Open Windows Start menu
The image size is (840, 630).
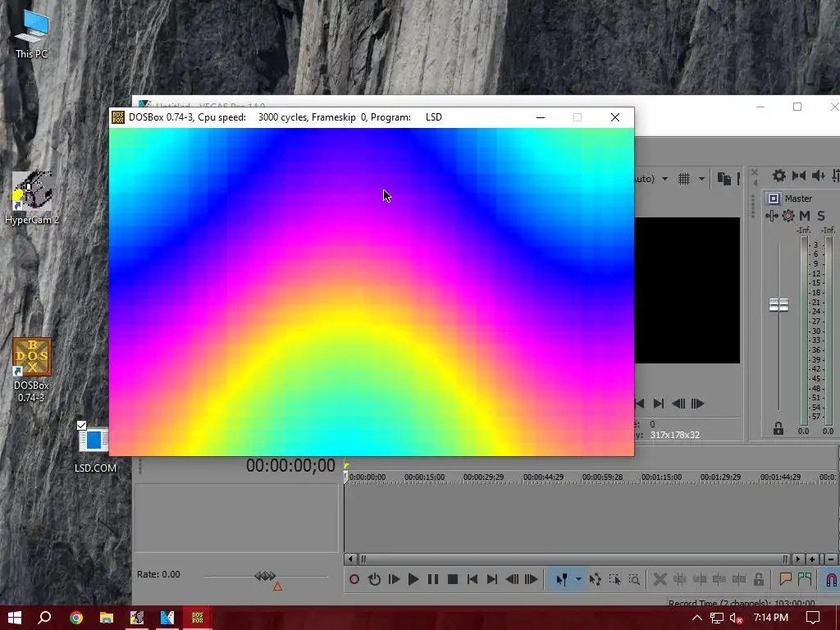pos(15,618)
